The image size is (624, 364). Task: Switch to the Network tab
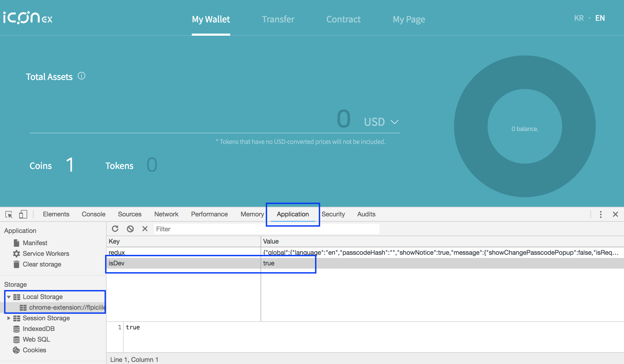click(166, 214)
